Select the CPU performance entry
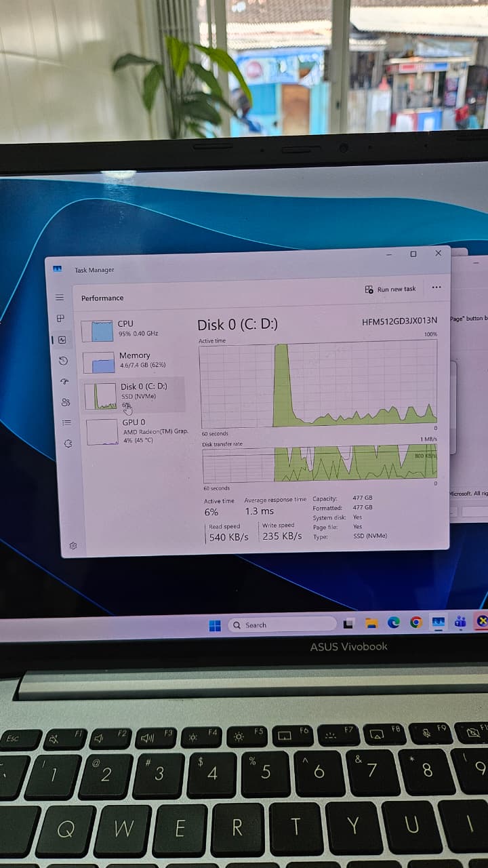Screen dimensions: 488x868 (131, 330)
